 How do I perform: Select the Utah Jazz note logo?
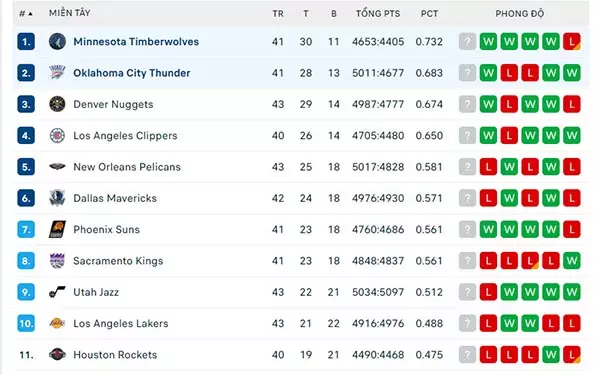pos(57,292)
